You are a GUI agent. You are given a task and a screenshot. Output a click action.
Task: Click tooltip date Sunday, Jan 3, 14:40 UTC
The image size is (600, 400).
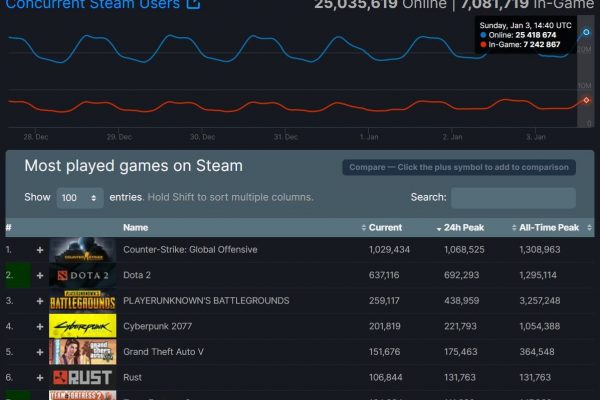(x=525, y=26)
